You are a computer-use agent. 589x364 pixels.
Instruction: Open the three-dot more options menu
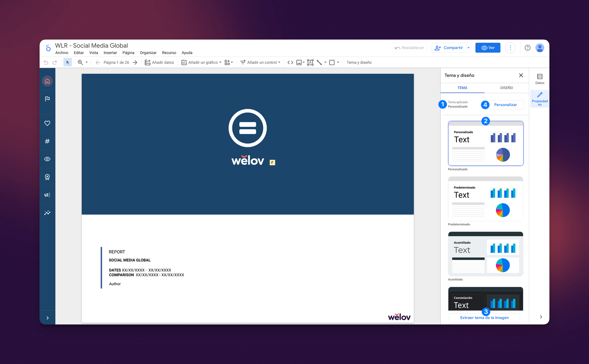pyautogui.click(x=510, y=48)
